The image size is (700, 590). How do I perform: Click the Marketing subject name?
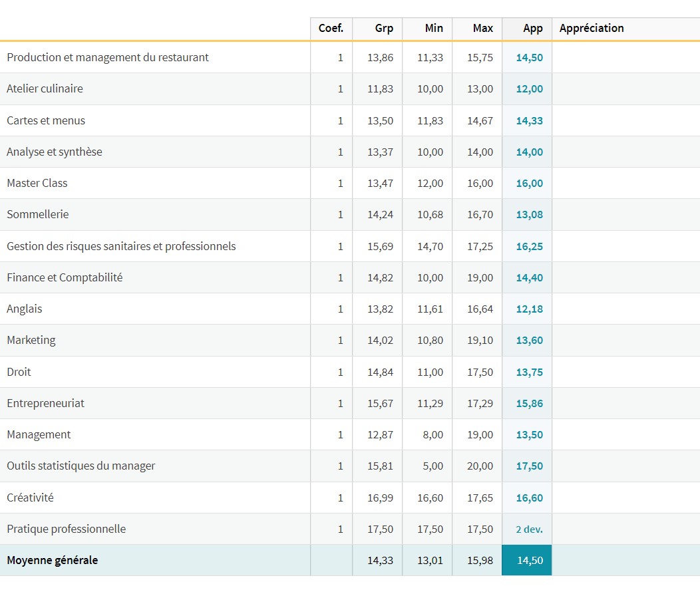pyautogui.click(x=31, y=341)
